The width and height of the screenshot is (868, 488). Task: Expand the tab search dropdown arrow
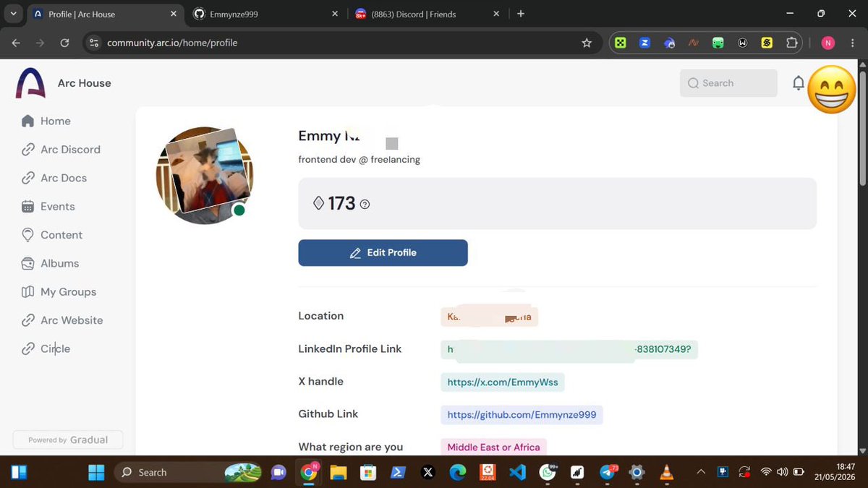(13, 14)
